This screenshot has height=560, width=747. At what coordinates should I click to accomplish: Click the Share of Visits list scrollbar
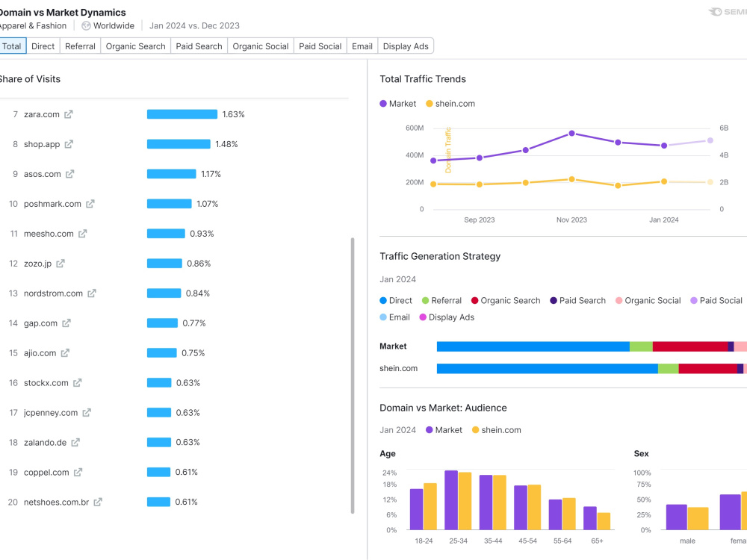coord(353,376)
